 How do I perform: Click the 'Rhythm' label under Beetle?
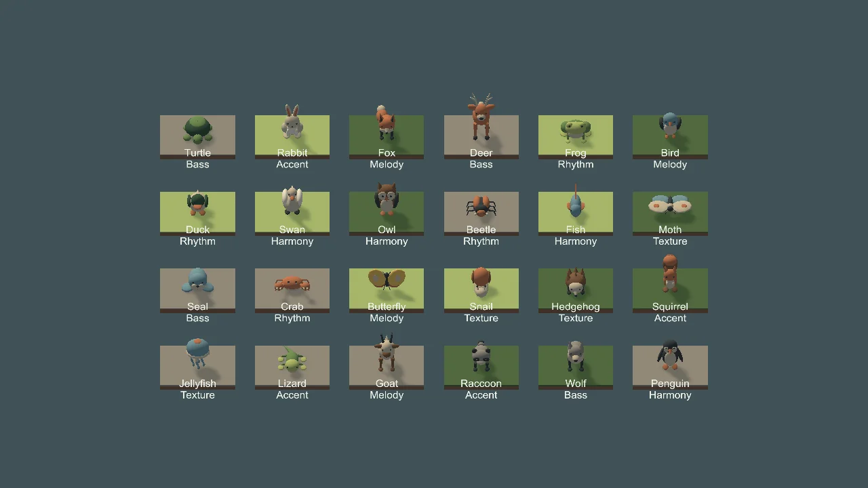[481, 241]
